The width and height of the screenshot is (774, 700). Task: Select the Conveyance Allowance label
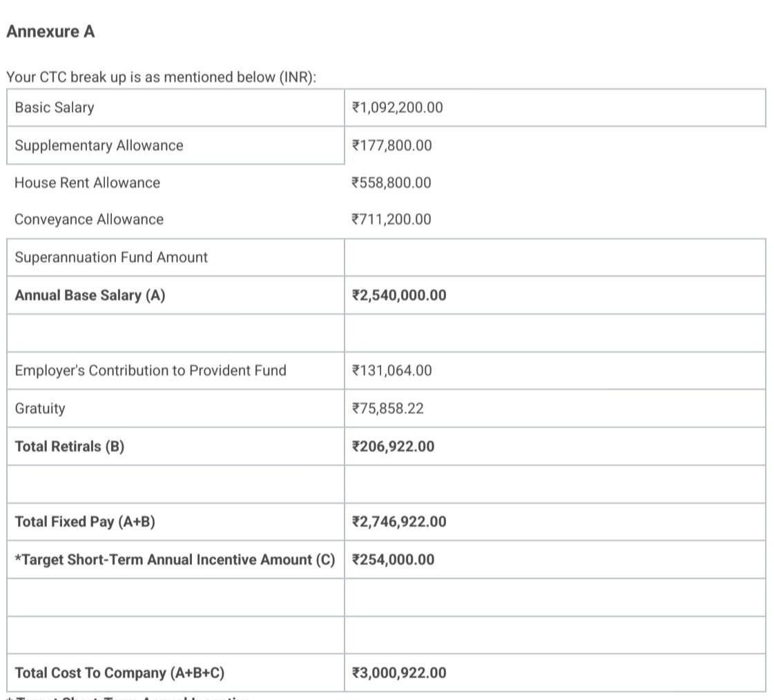(x=89, y=220)
